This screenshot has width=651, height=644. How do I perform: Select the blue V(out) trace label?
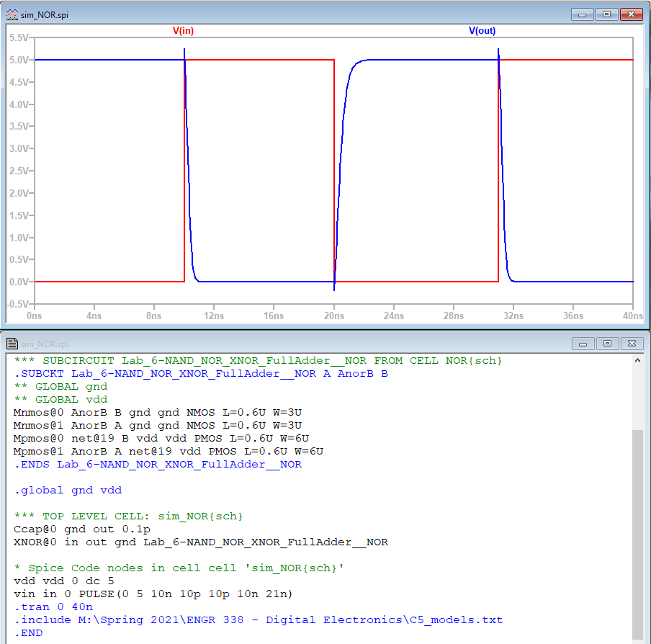click(x=482, y=31)
